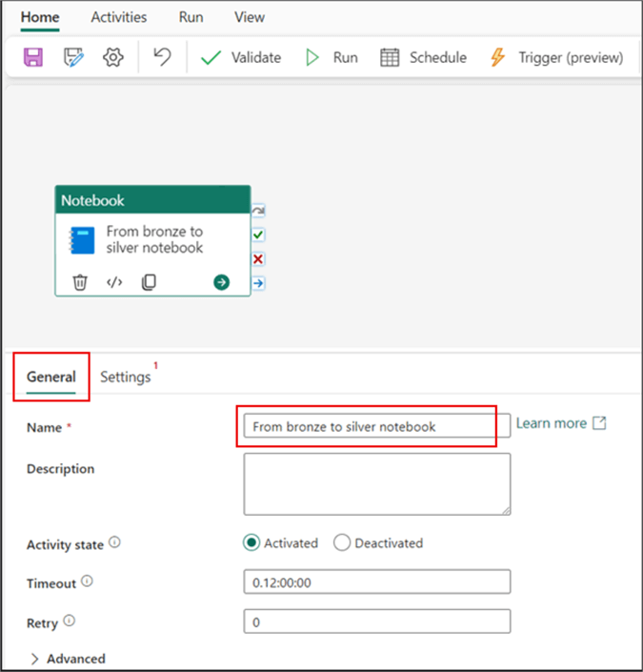
Task: Switch to the Settings tab
Action: (126, 377)
